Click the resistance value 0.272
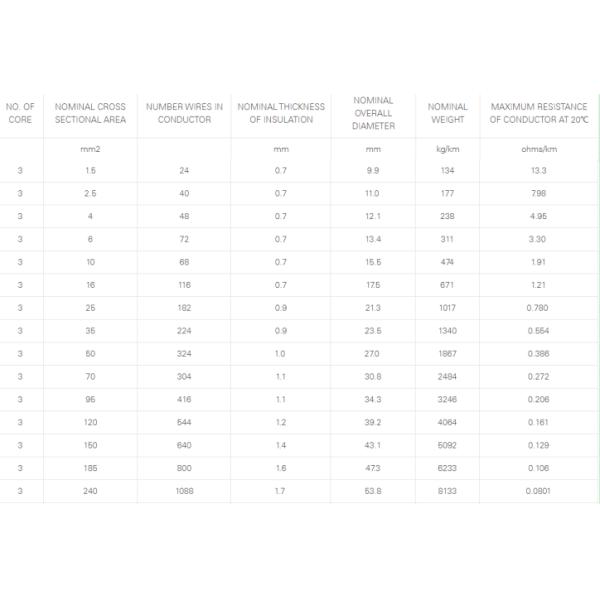The height and width of the screenshot is (600, 600). click(x=538, y=377)
